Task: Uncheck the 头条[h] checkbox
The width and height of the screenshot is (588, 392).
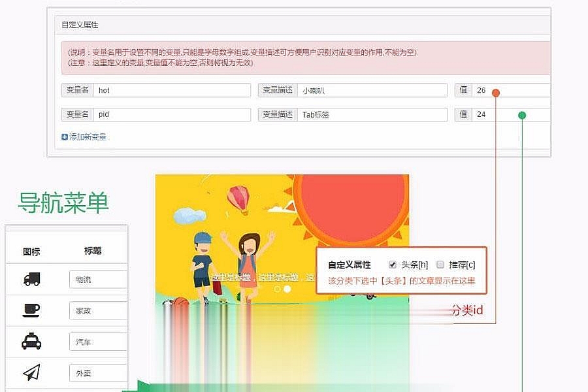Action: tap(392, 265)
